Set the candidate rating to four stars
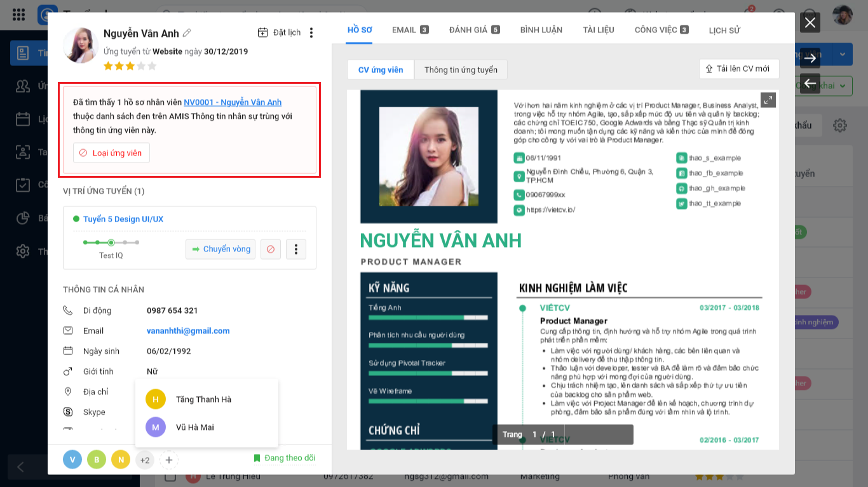The height and width of the screenshot is (487, 868). (140, 66)
